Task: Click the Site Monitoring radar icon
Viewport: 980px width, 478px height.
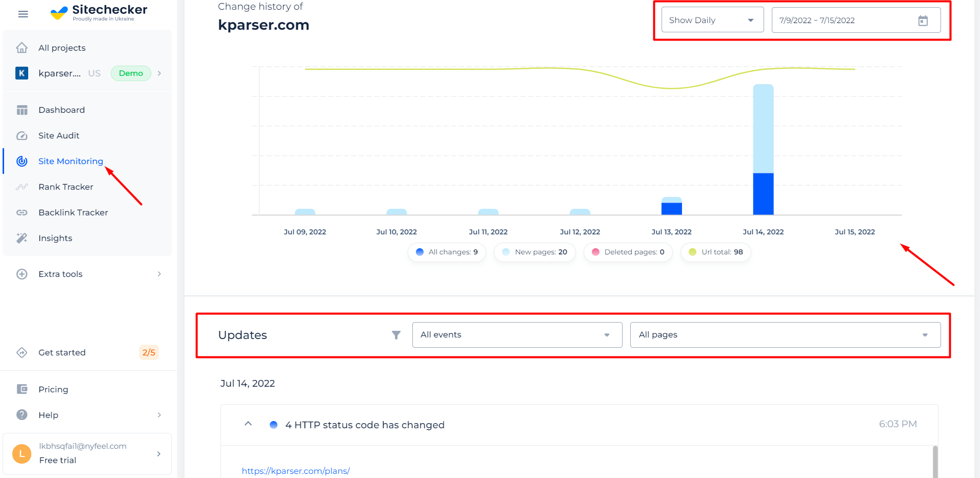Action: point(22,161)
